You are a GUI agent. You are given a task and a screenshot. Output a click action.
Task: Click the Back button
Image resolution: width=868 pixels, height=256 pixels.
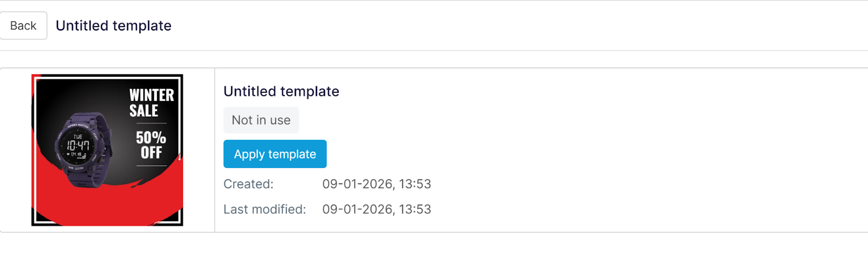(x=23, y=26)
